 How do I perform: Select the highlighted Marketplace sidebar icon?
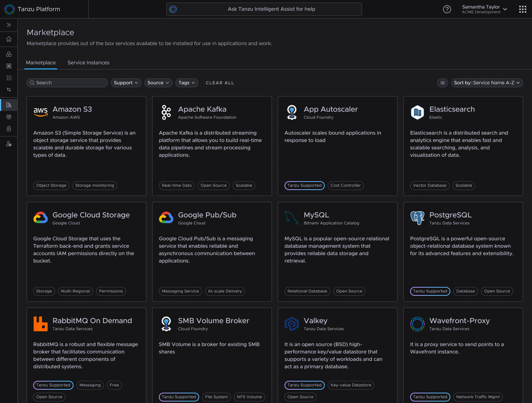tap(9, 105)
